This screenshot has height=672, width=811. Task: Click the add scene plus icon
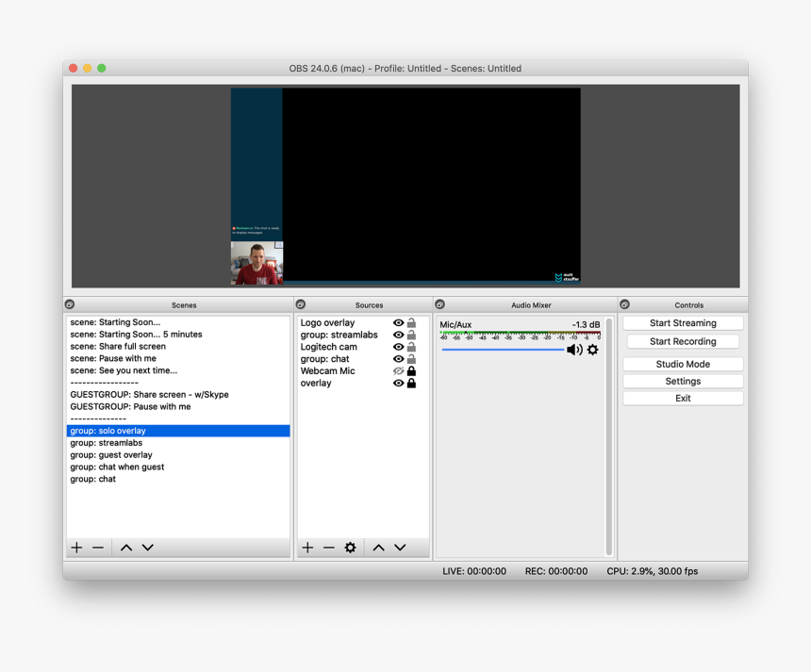coord(77,548)
